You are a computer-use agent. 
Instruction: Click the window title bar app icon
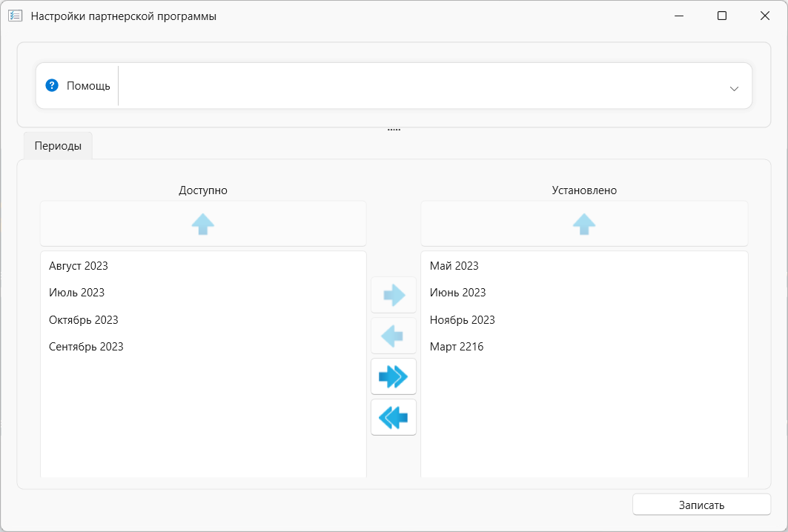(x=15, y=16)
